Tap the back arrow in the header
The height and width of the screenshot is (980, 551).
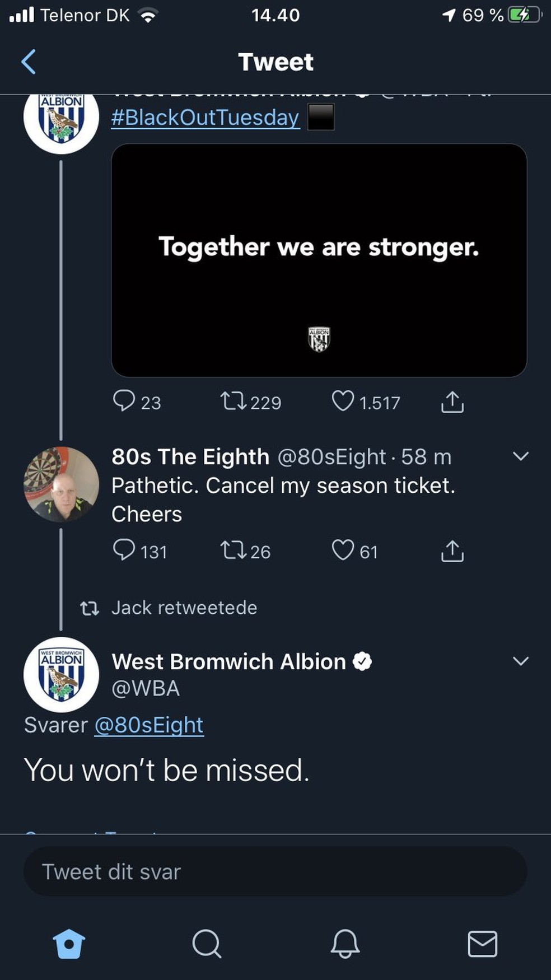pos(29,62)
